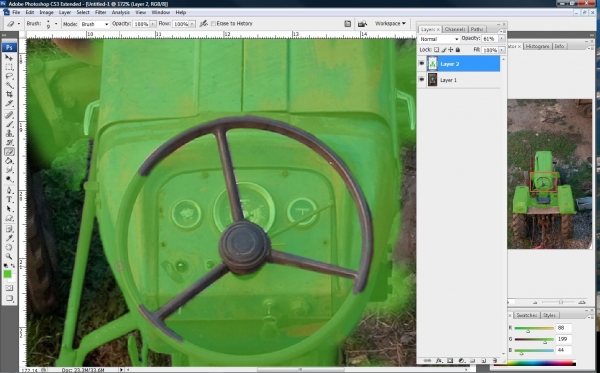Image resolution: width=600 pixels, height=373 pixels.
Task: Select the Hand tool
Action: [x=9, y=247]
